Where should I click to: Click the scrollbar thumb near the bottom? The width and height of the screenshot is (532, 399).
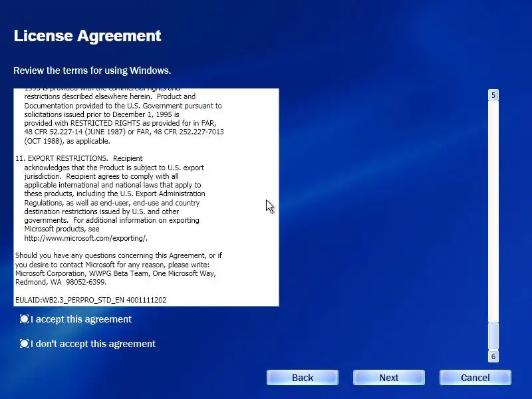pyautogui.click(x=493, y=336)
